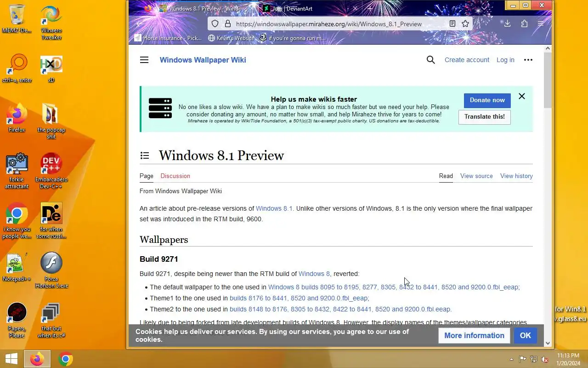
Task: Open 'if you're gonna run m...' bookmark
Action: point(293,38)
